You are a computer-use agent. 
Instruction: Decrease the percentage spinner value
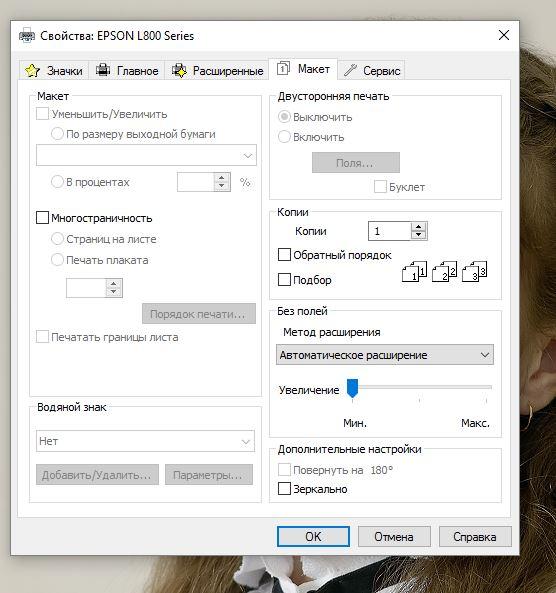pyautogui.click(x=222, y=186)
